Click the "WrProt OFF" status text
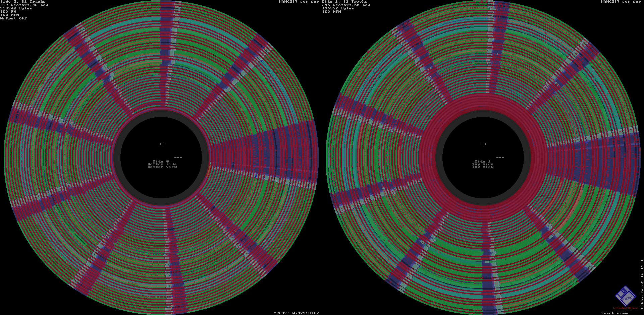The height and width of the screenshot is (315, 644). pos(13,18)
